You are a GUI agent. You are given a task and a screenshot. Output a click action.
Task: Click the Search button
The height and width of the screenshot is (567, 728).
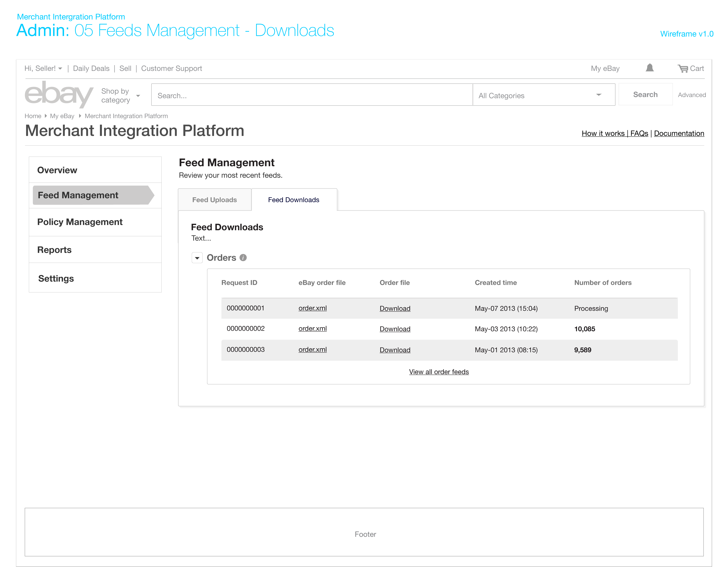coord(645,94)
